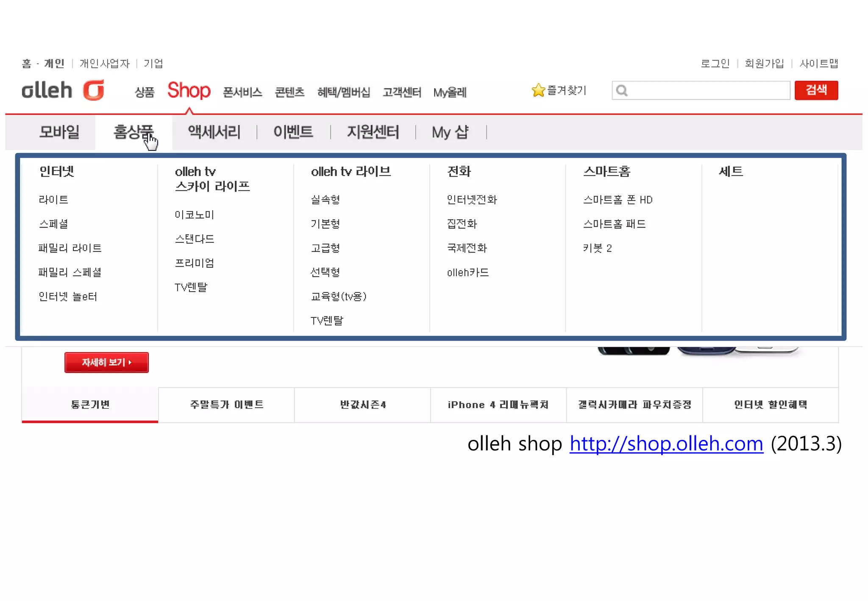Screen dimensions: 868x601
Task: Open 국제전화 item
Action: pyautogui.click(x=467, y=248)
